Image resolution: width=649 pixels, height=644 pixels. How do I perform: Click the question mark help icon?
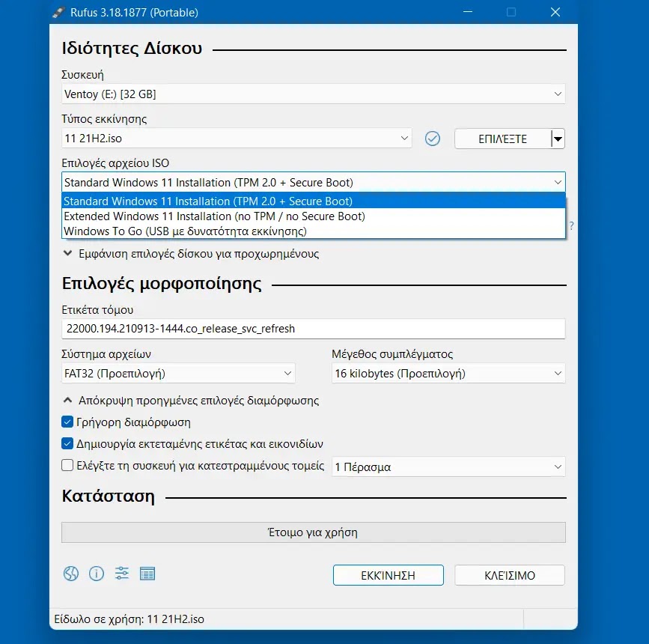572,225
